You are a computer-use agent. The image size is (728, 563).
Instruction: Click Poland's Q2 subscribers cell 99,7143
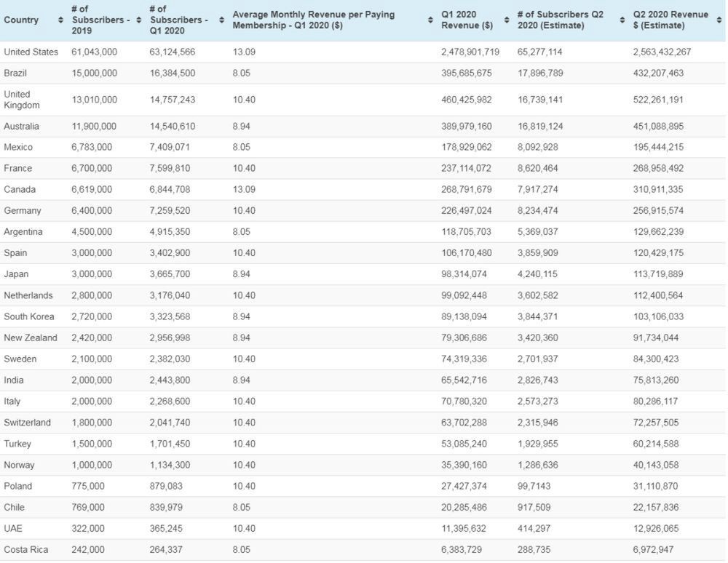click(x=539, y=486)
